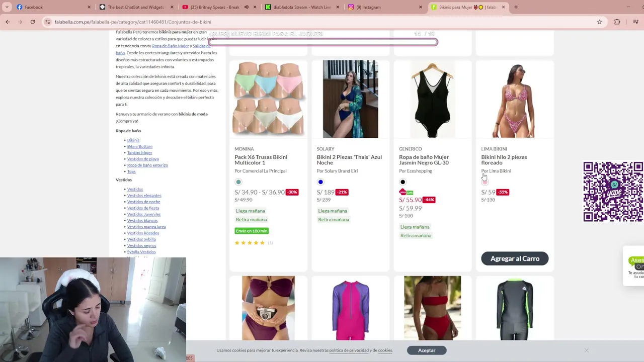Screen dimensions: 644x362
Task: Open the Vestidos Juveniles link
Action: click(x=144, y=214)
